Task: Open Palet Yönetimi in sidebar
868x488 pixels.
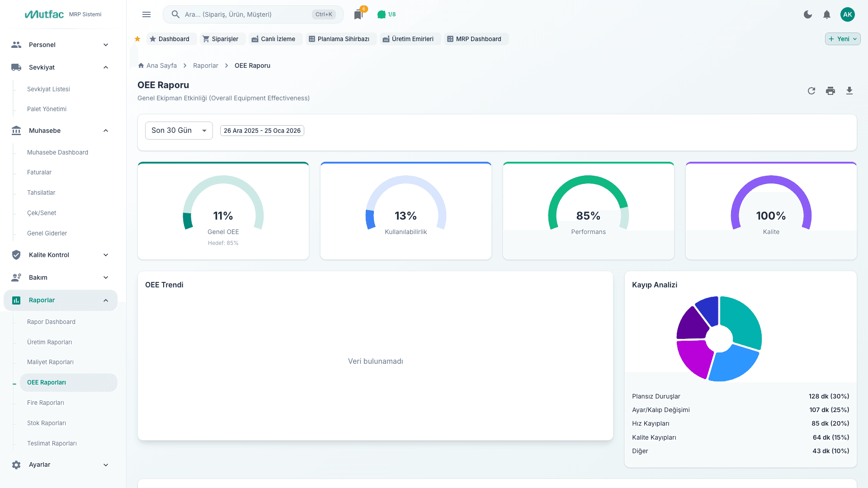Action: pyautogui.click(x=47, y=109)
